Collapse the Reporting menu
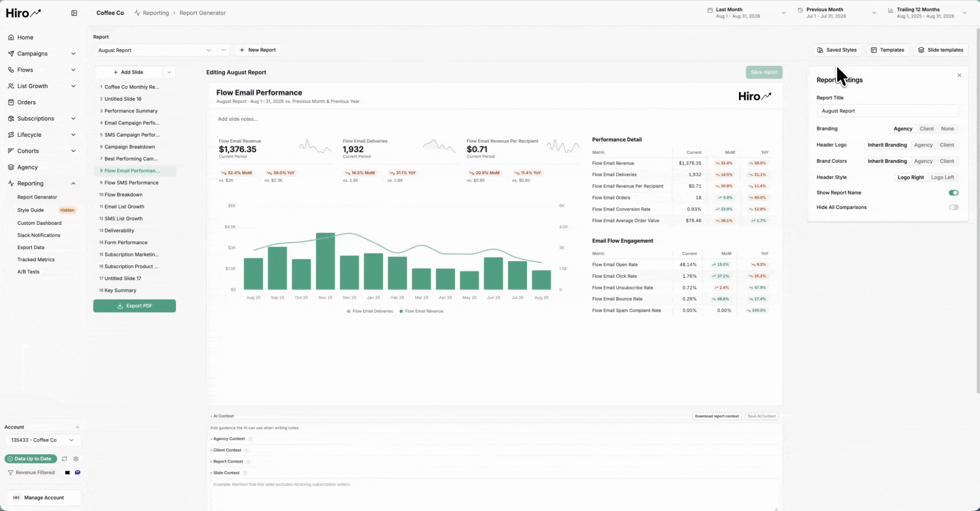 pyautogui.click(x=42, y=184)
